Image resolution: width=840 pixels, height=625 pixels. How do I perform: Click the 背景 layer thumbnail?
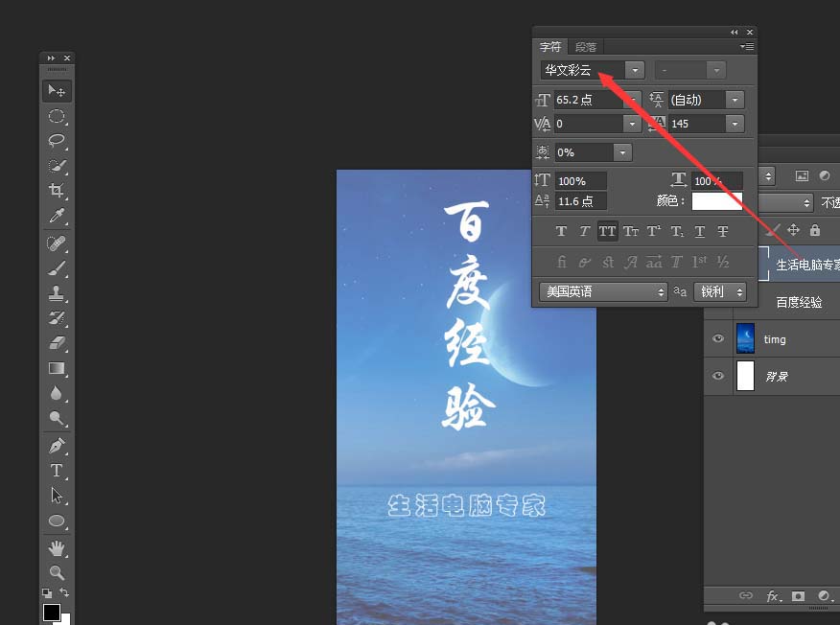click(745, 376)
